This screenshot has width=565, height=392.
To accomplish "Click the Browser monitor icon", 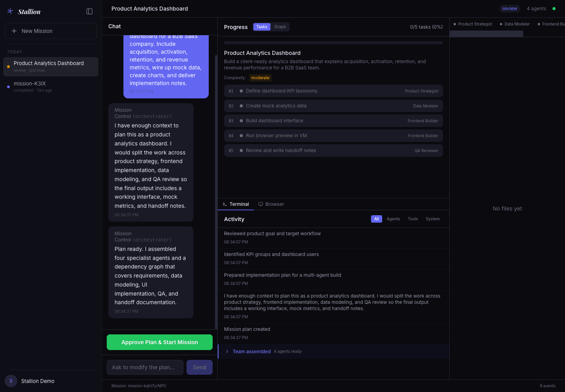I will (261, 204).
